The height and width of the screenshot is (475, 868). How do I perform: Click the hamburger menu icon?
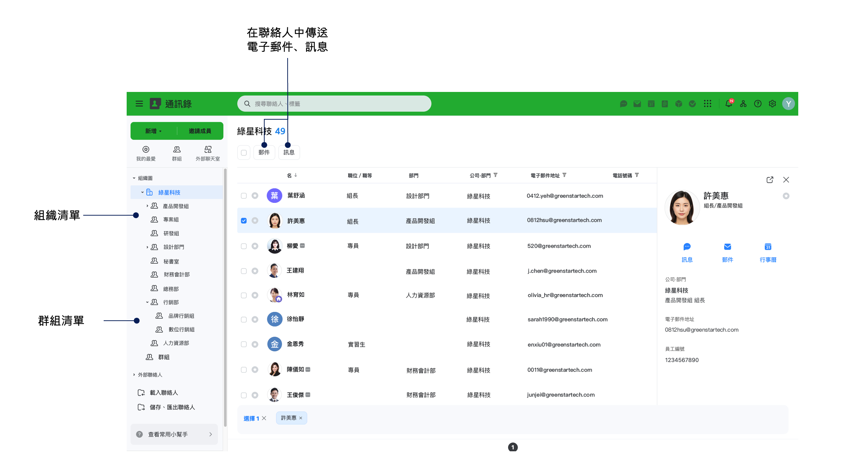coord(139,104)
